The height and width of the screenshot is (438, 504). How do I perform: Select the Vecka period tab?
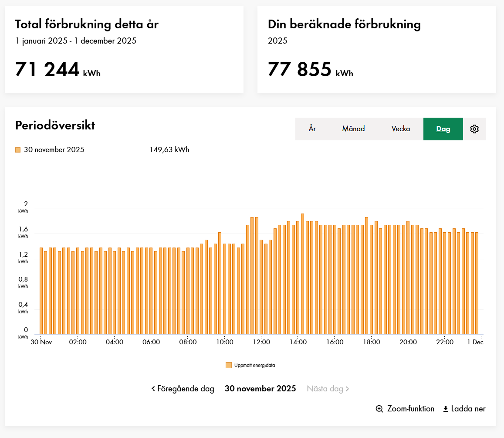400,129
